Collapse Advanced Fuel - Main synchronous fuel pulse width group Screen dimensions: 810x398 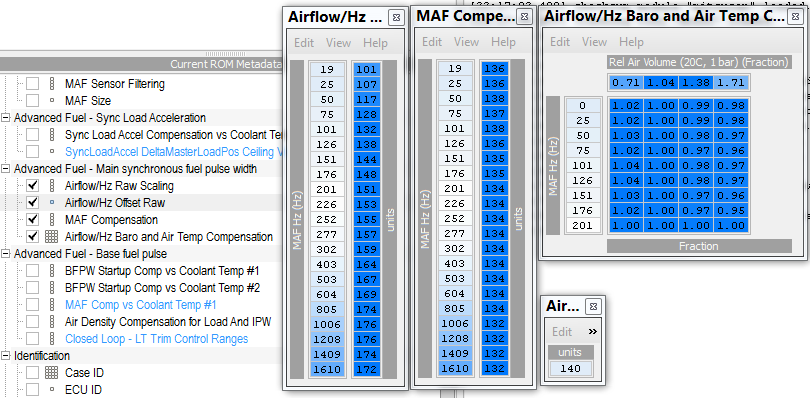coord(6,169)
